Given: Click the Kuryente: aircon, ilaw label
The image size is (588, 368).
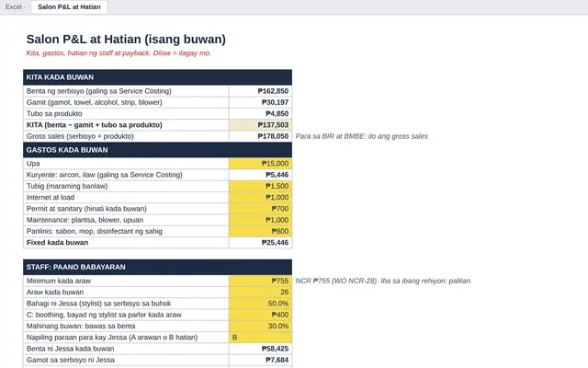Looking at the screenshot, I should (x=126, y=175).
